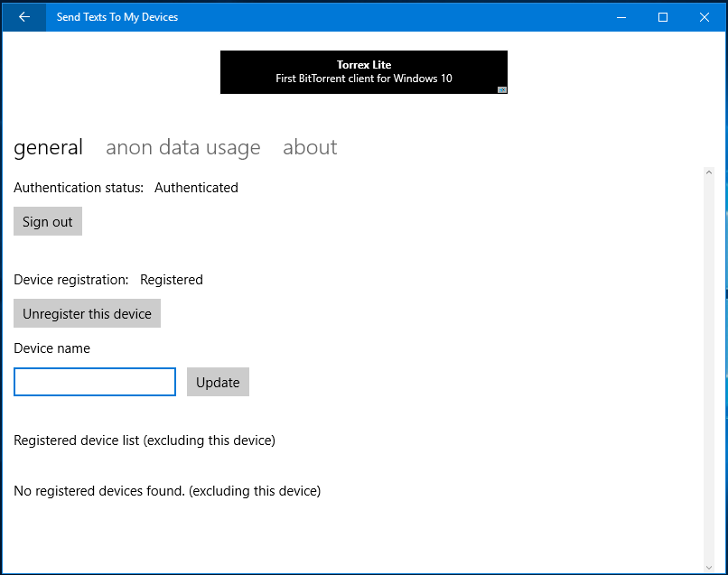This screenshot has width=728, height=575.
Task: Click the Registered status value next to Device registration
Action: 172,280
